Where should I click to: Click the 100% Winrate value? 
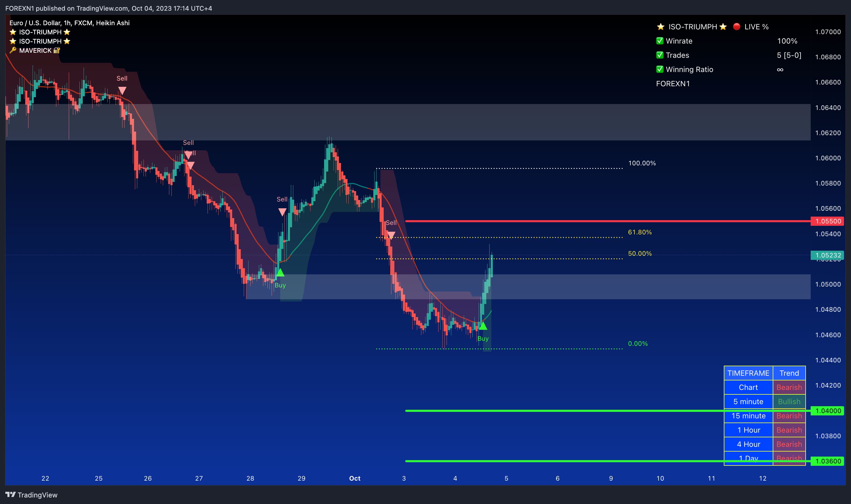(x=787, y=41)
